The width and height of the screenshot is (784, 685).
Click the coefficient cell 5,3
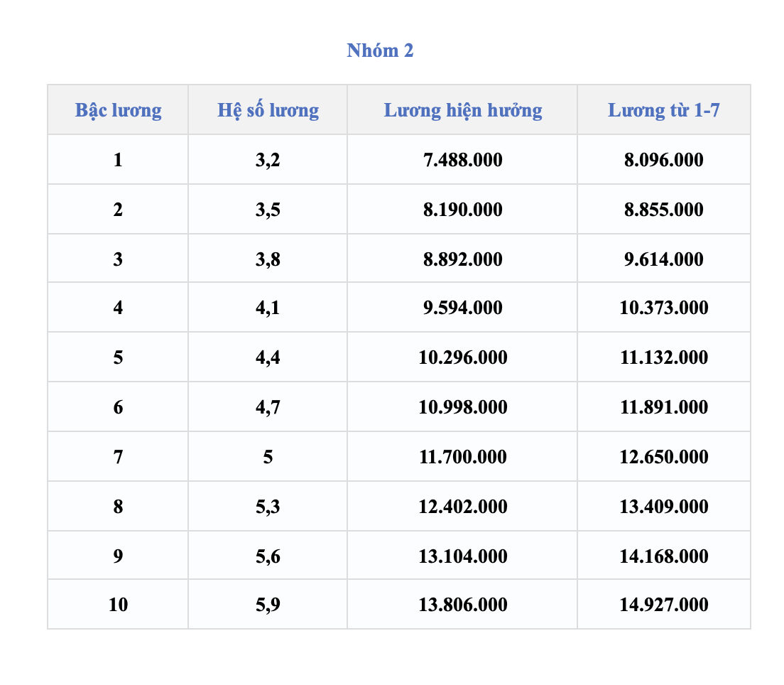268,507
